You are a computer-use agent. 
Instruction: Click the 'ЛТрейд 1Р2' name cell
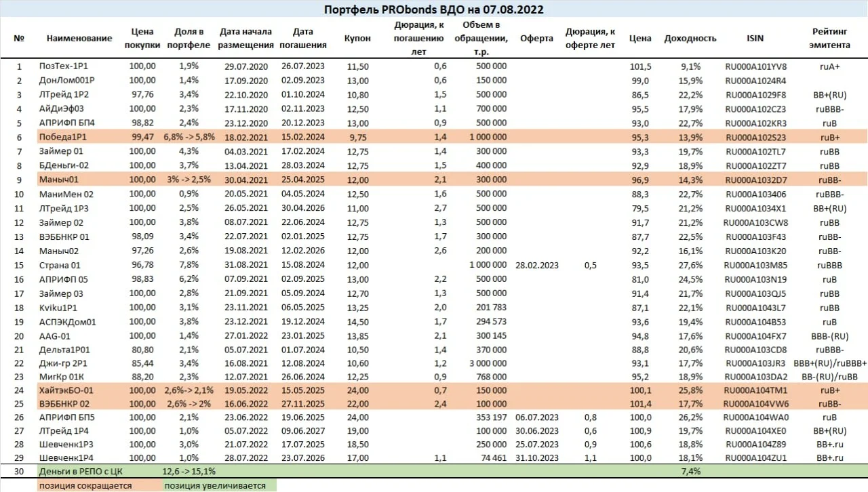click(x=64, y=95)
